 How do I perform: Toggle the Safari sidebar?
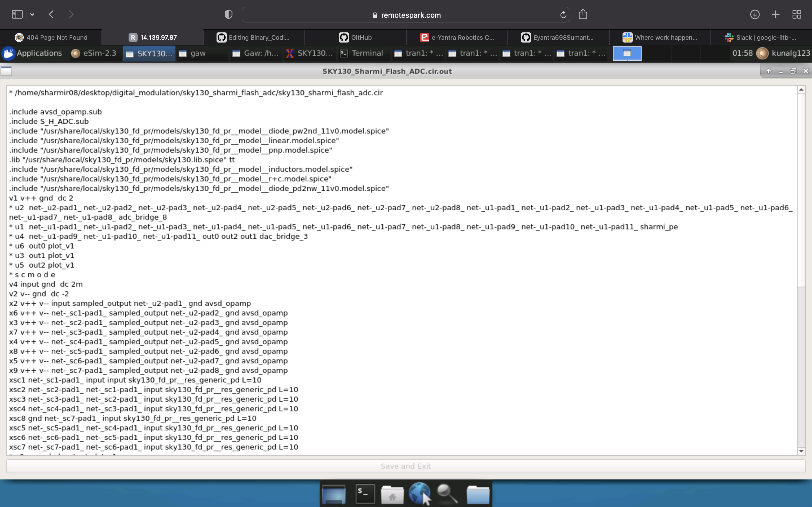17,14
